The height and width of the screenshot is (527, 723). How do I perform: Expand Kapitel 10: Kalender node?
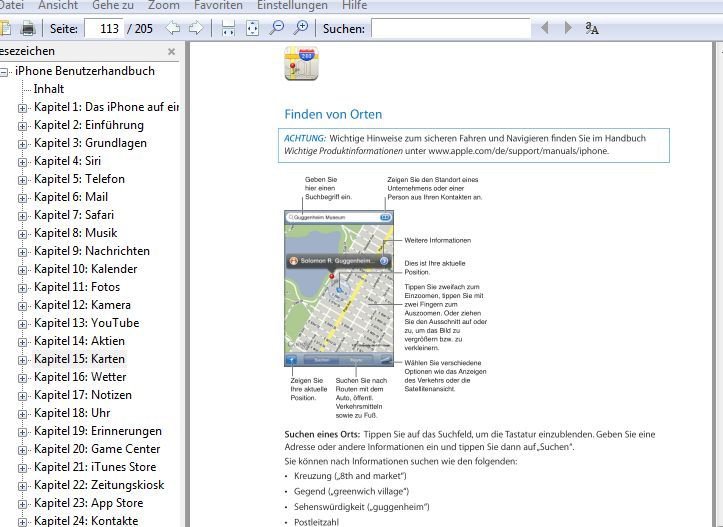[22, 270]
